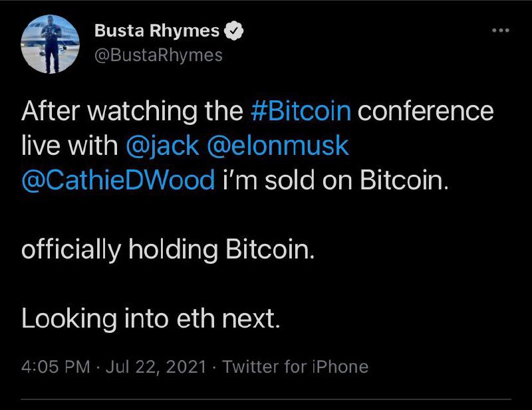Select the Jul 22, 2021 date
The width and height of the screenshot is (532, 410).
pyautogui.click(x=152, y=367)
